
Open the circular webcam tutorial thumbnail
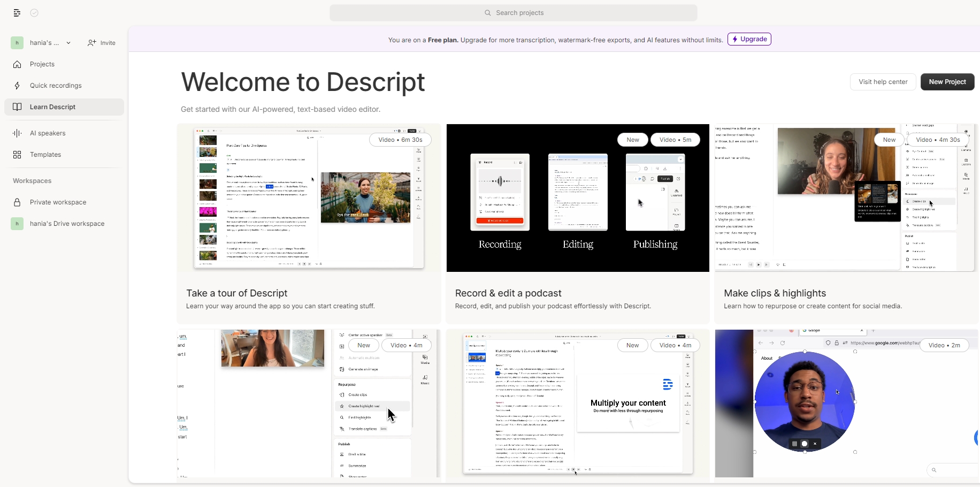[847, 404]
